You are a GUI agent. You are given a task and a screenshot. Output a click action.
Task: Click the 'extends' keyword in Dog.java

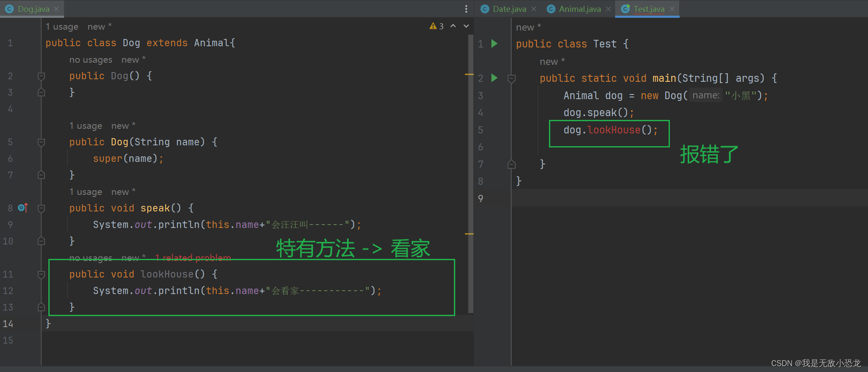tap(167, 43)
